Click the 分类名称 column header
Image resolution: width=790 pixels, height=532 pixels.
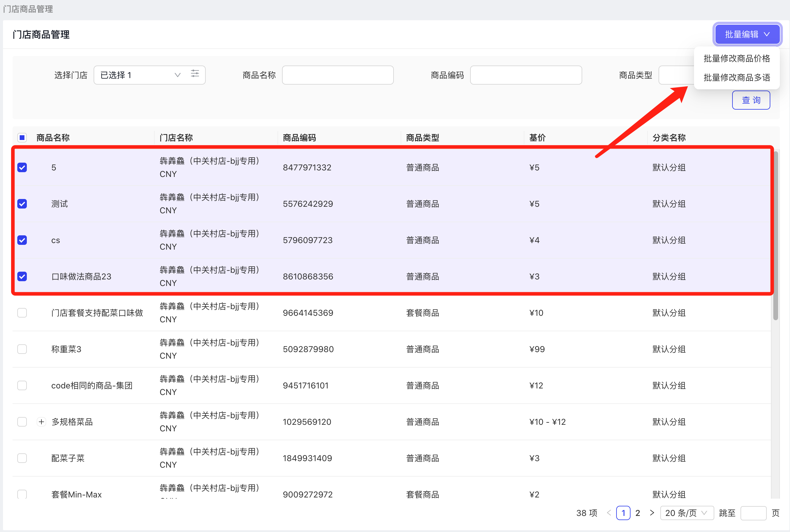pos(669,137)
